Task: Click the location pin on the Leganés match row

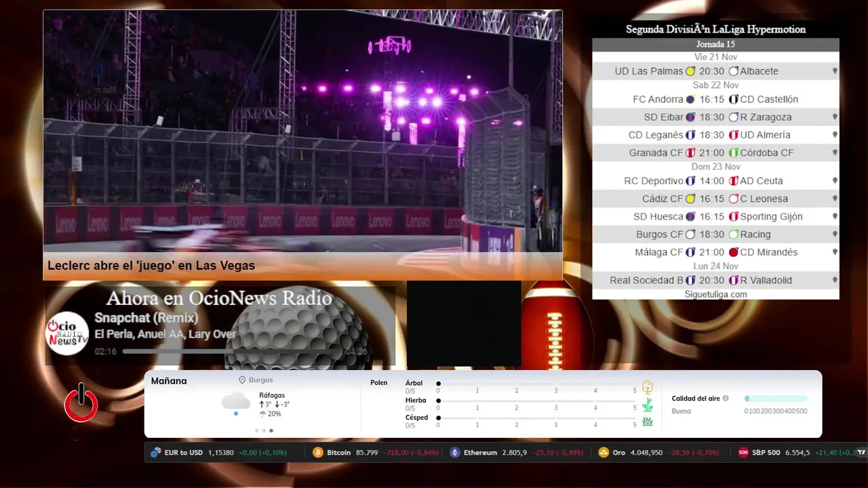Action: tap(835, 135)
